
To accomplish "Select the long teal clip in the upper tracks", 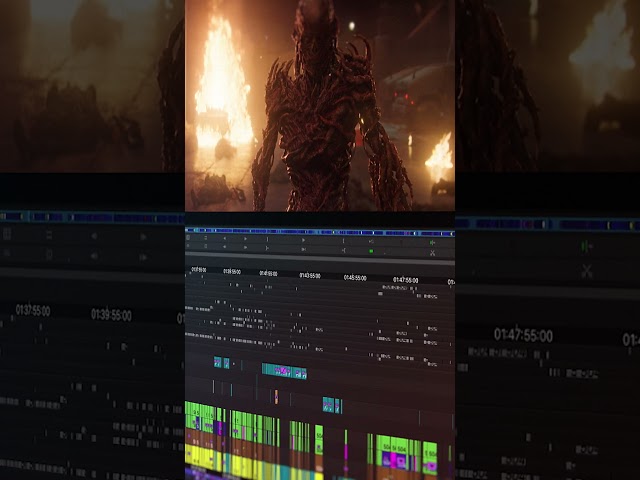I will (x=284, y=371).
